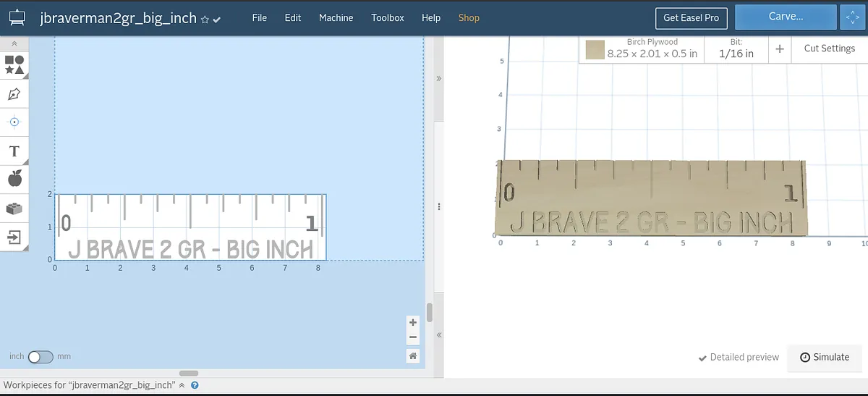Star the project as favorite
This screenshot has width=868, height=396.
[205, 20]
